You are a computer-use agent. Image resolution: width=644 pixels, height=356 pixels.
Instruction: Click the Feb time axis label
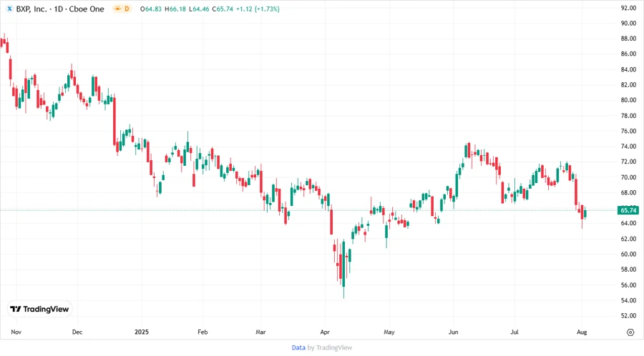point(203,332)
